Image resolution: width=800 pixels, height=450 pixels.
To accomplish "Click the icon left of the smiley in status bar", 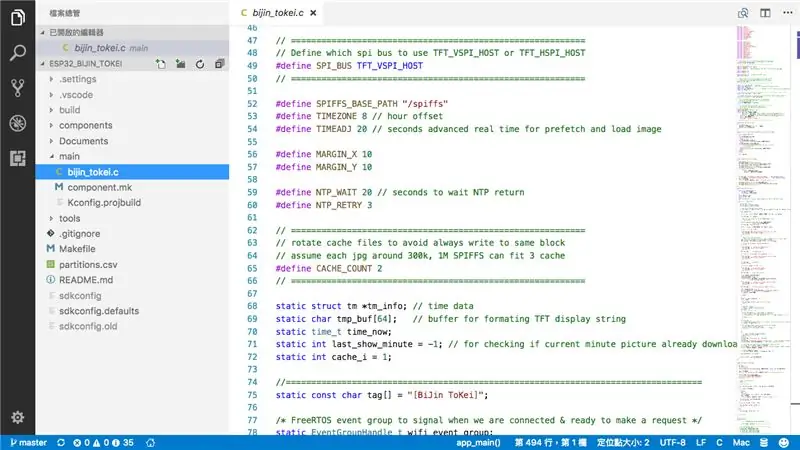I will 764,442.
